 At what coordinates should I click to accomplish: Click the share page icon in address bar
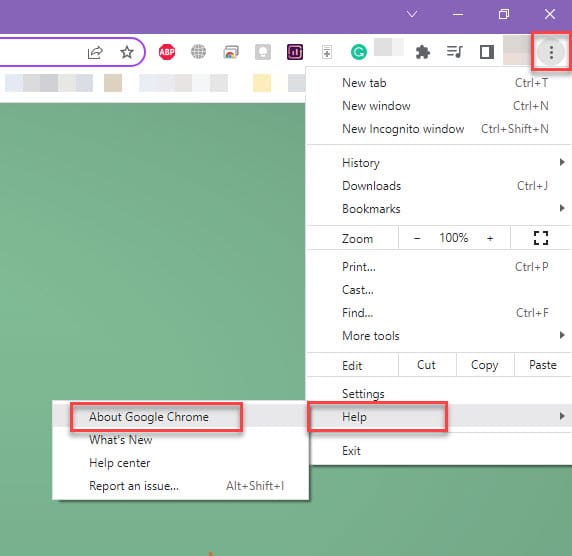click(95, 53)
